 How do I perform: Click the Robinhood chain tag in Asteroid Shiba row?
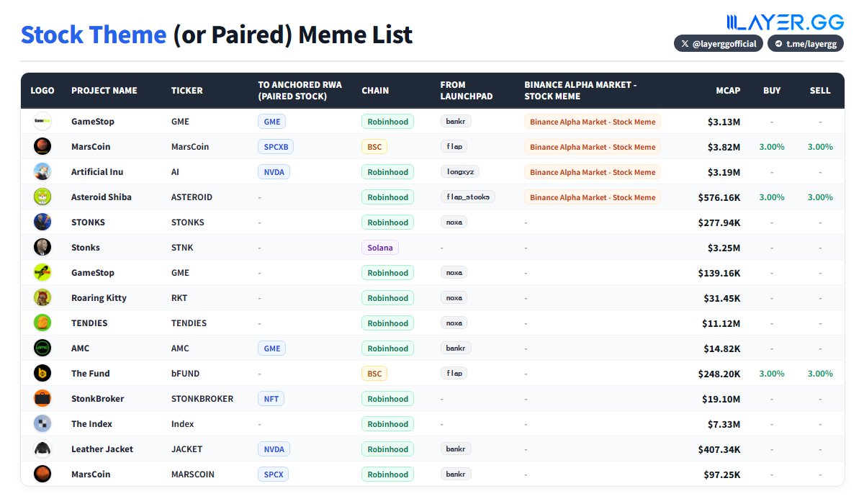(x=387, y=197)
